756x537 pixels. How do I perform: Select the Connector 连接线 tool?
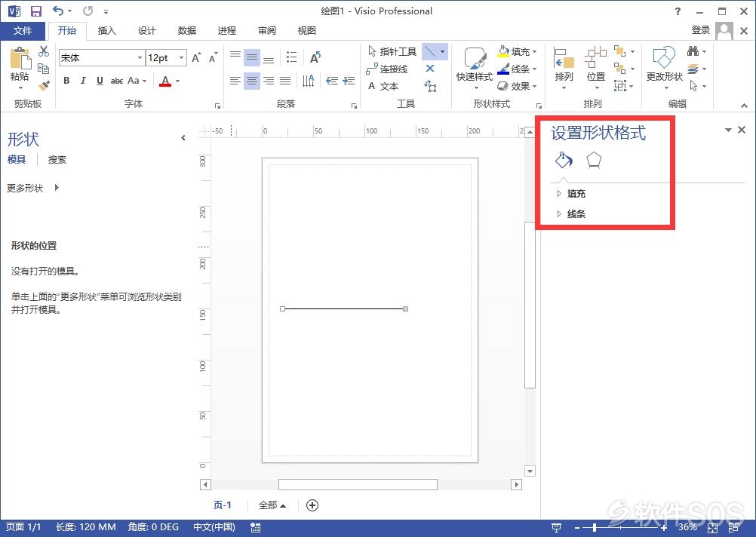click(387, 69)
